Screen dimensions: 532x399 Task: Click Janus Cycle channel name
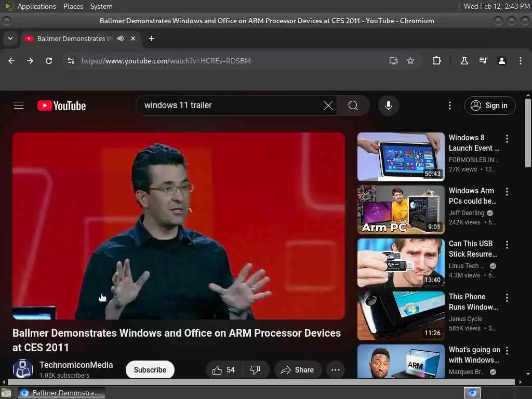[465, 319]
